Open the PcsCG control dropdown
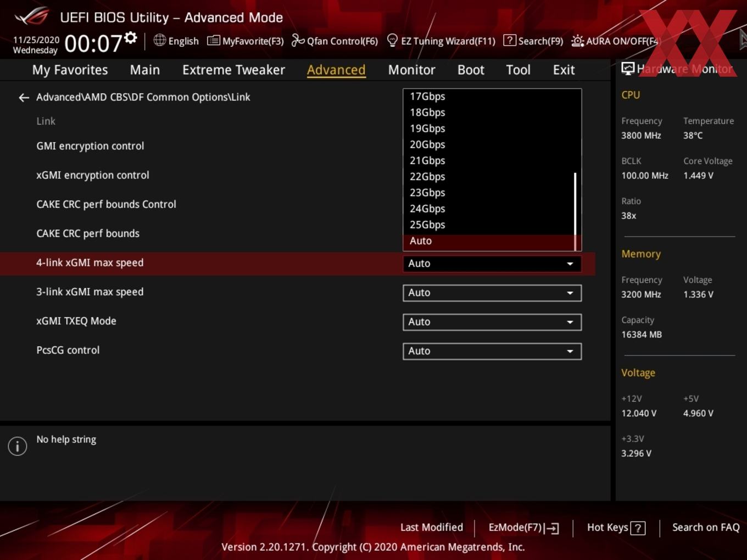This screenshot has width=747, height=560. pyautogui.click(x=492, y=351)
